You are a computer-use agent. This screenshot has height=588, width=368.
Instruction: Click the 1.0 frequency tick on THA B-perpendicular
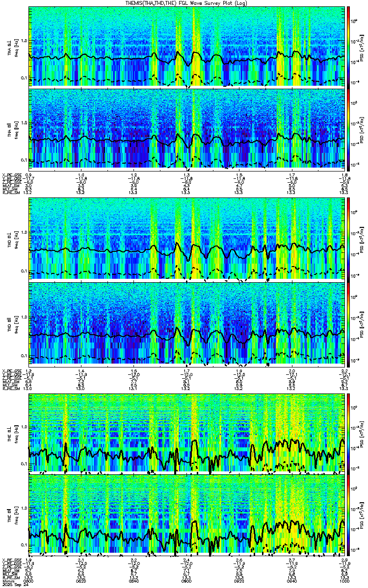tap(24, 41)
